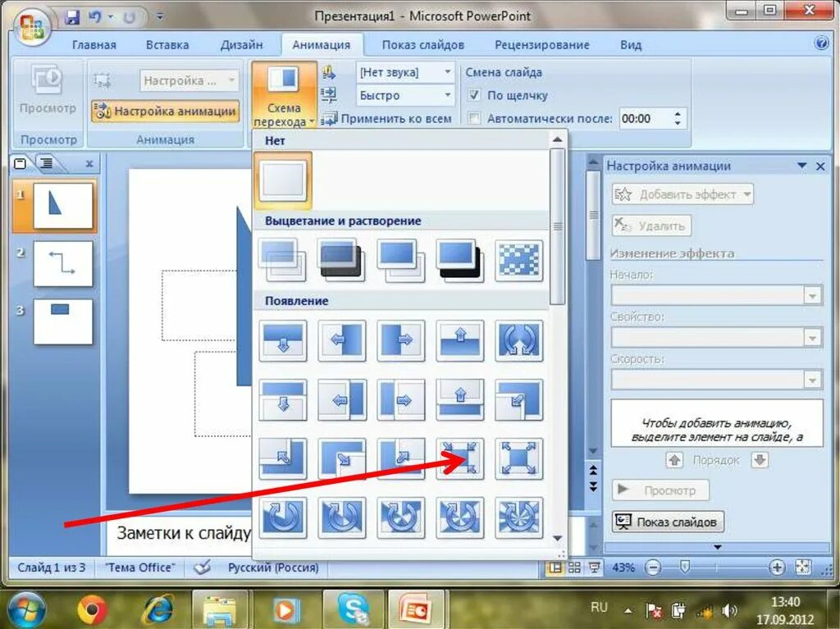
Task: Open the Схема перехода dropdown
Action: click(x=284, y=94)
